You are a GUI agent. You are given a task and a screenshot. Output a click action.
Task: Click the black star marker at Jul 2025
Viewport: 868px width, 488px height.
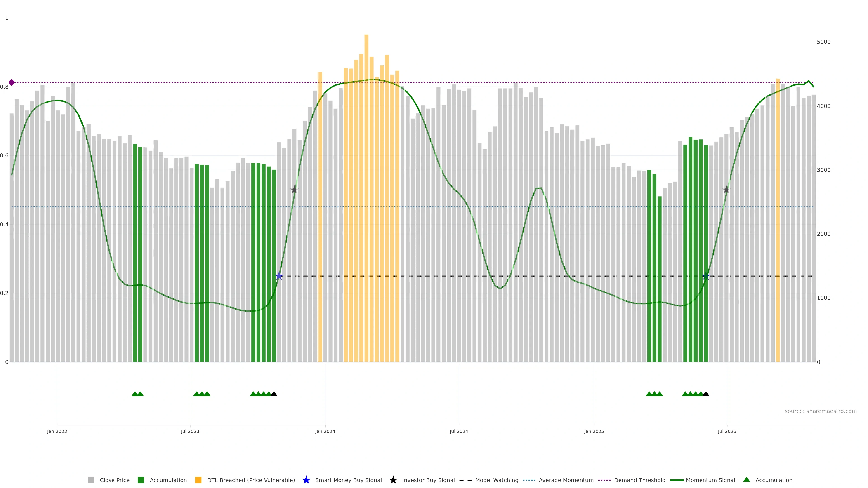point(726,190)
